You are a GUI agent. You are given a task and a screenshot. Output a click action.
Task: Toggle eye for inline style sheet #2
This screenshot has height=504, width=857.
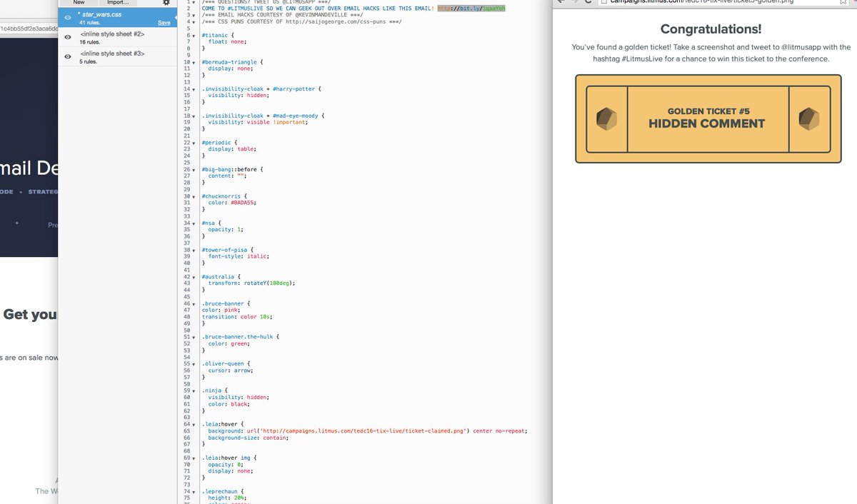(x=68, y=37)
